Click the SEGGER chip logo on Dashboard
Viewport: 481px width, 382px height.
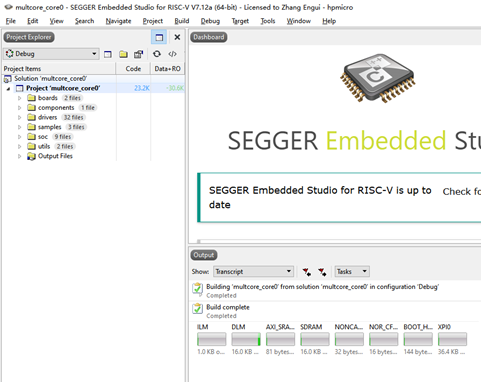tap(377, 78)
